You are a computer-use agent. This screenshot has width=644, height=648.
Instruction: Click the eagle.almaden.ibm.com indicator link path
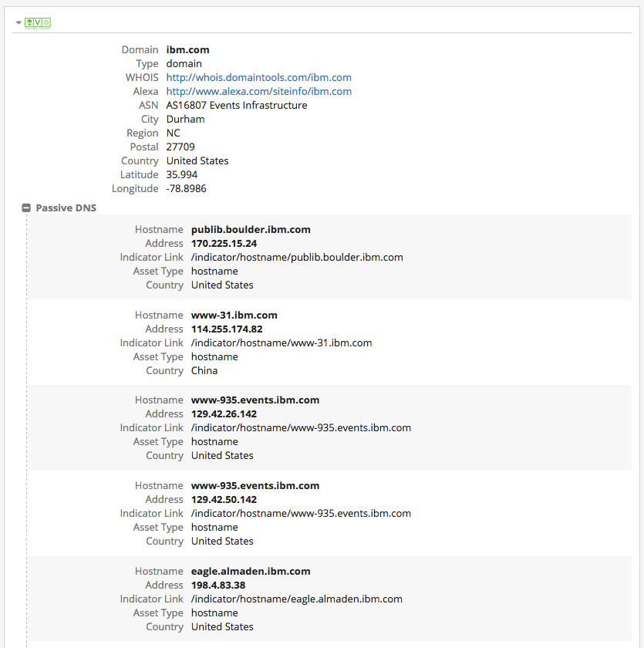(297, 599)
